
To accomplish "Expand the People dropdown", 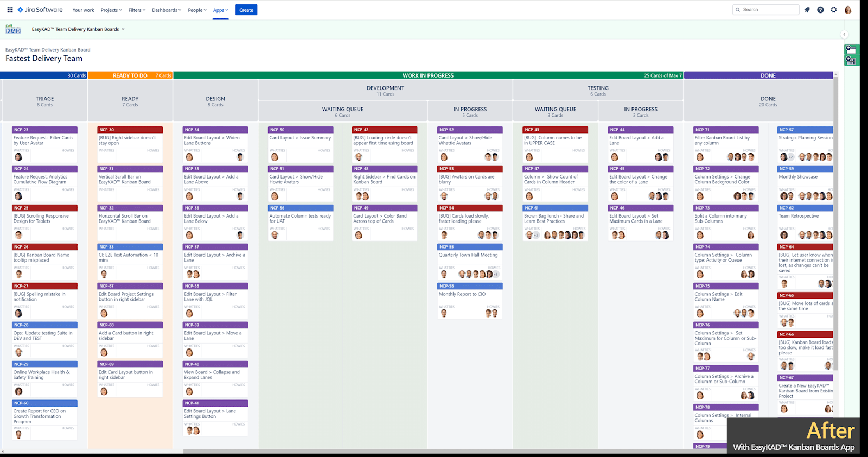I will click(x=197, y=10).
